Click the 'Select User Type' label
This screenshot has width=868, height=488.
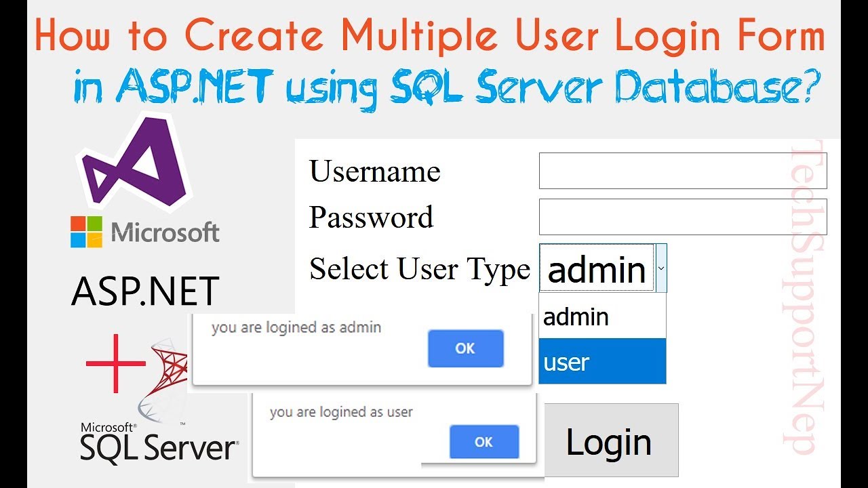[420, 269]
